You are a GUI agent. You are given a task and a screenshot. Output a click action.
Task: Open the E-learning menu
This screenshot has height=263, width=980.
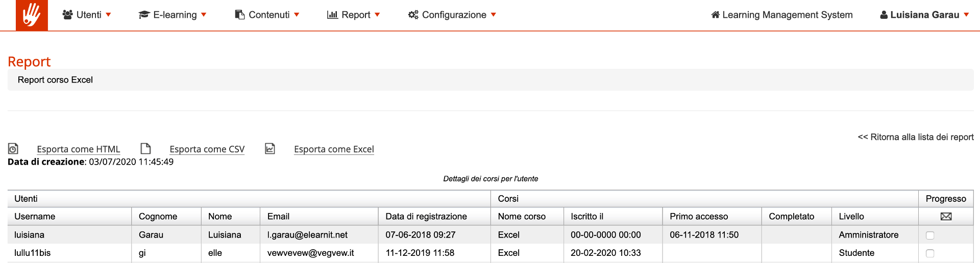coord(175,15)
